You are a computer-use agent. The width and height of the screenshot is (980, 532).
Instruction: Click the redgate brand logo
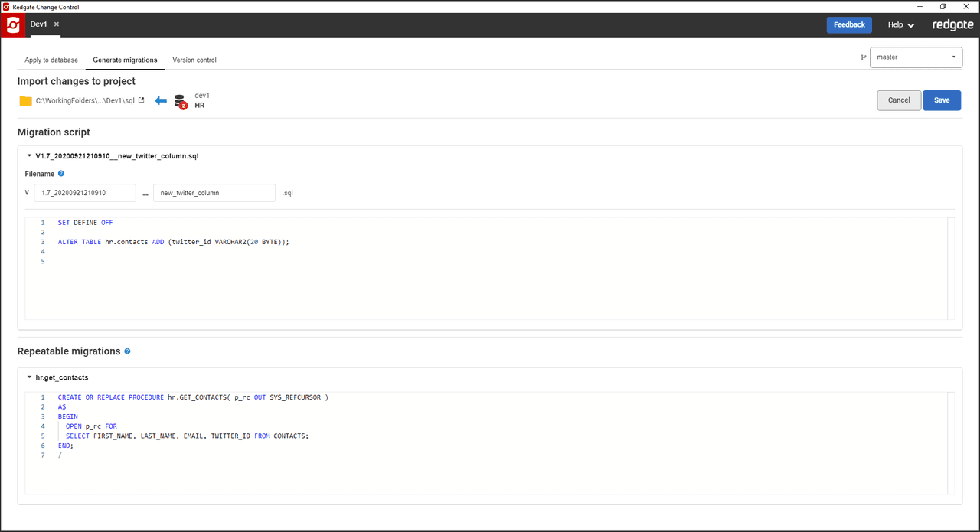tap(952, 25)
